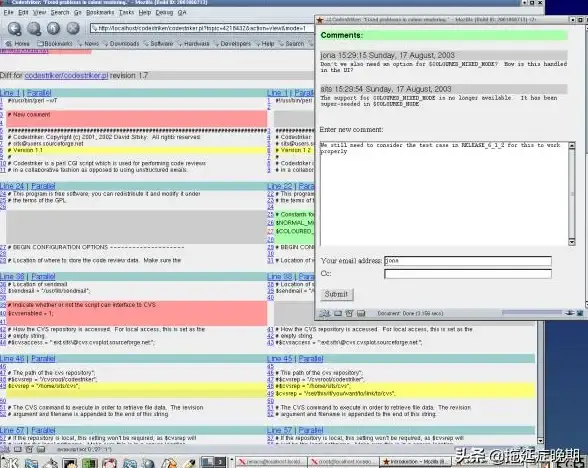Reload the page using the Reload button
This screenshot has width=588, height=468.
pos(53,28)
